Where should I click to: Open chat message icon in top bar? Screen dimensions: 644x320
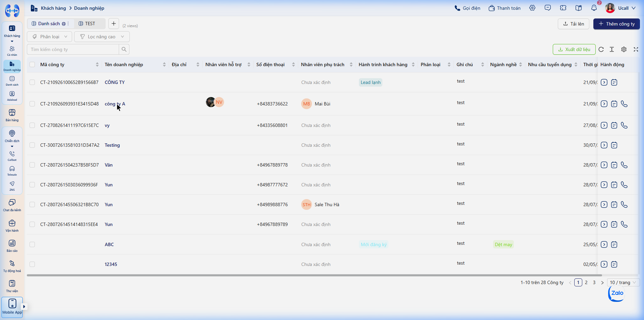(x=548, y=8)
